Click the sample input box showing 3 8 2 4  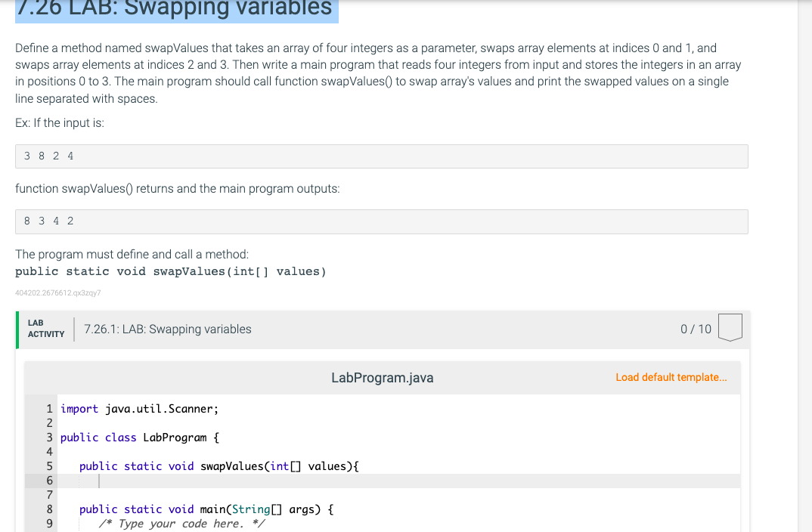382,156
